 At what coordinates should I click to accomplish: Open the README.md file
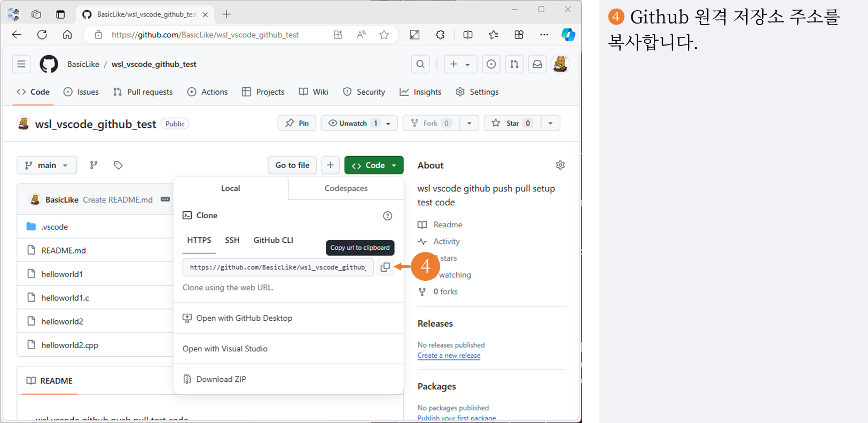(64, 250)
